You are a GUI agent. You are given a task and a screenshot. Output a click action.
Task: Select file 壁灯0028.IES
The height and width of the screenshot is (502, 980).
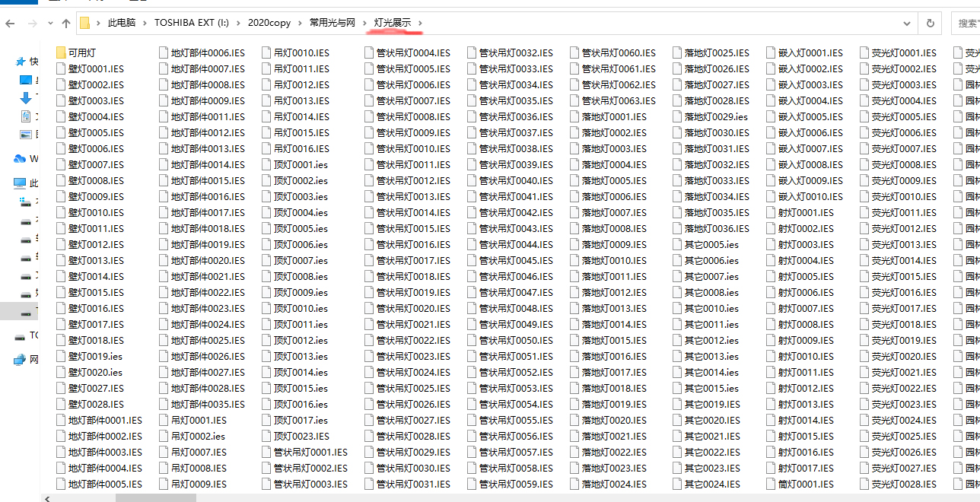point(91,404)
